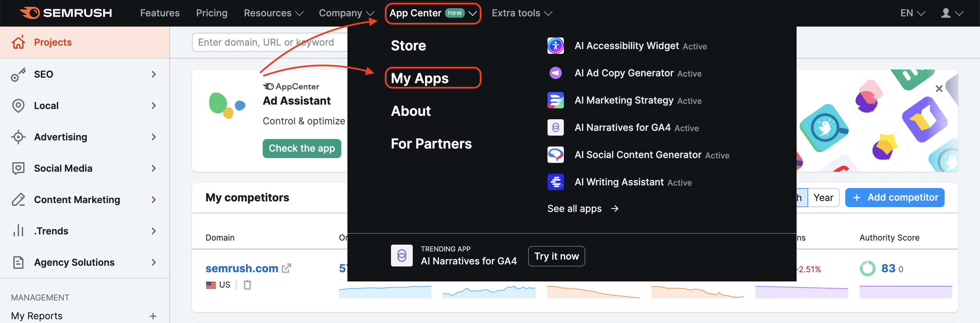
Task: Open the EN language dropdown
Action: point(913,13)
